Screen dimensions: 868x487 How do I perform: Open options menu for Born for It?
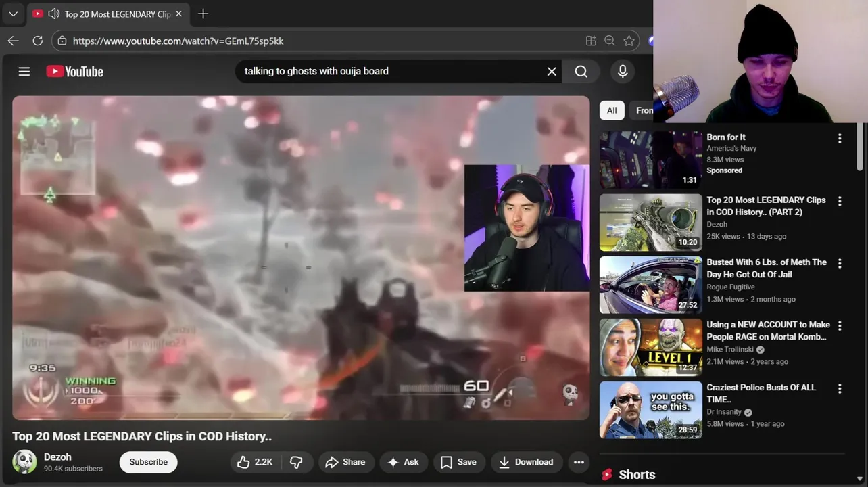[840, 138]
